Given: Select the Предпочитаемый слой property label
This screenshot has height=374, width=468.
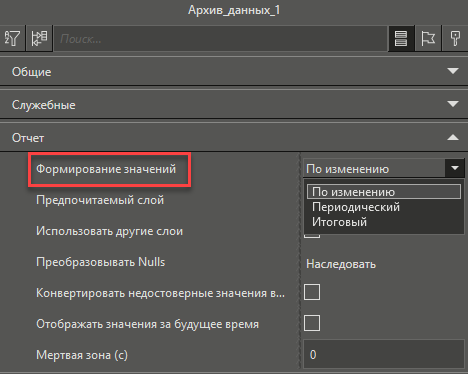Looking at the screenshot, I should point(100,200).
